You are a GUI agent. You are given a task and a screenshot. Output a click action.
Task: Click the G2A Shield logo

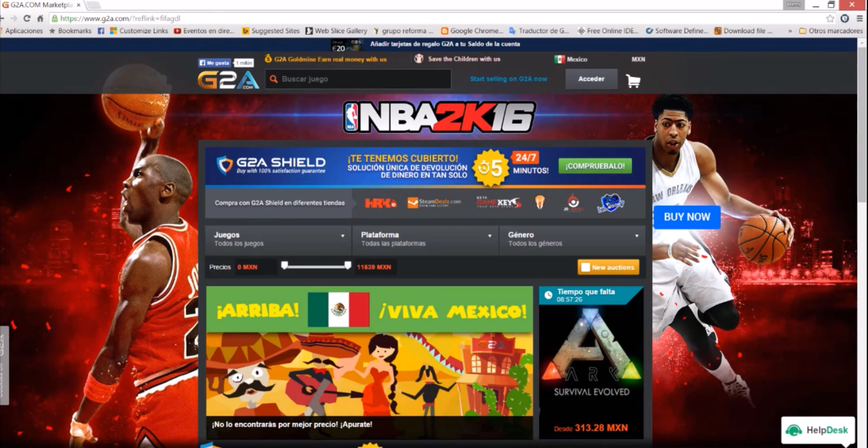[x=271, y=165]
